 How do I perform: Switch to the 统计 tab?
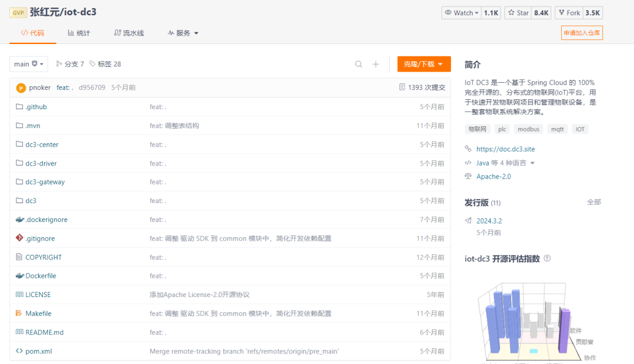tap(78, 33)
